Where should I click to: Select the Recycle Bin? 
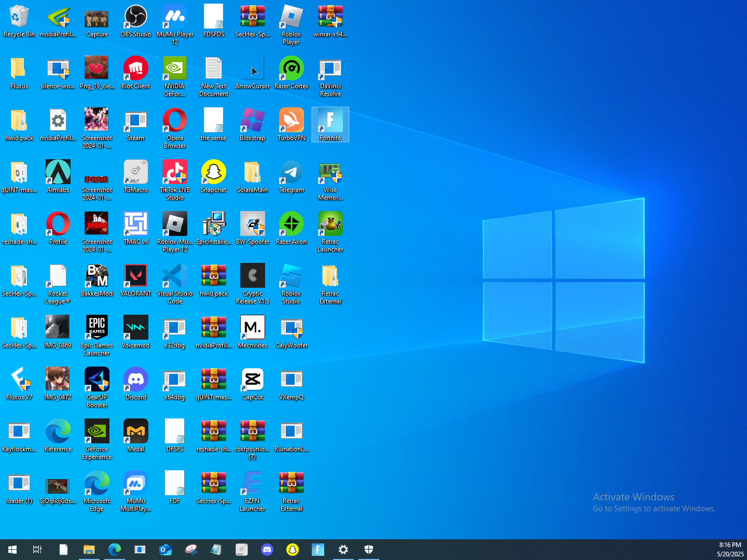click(19, 17)
